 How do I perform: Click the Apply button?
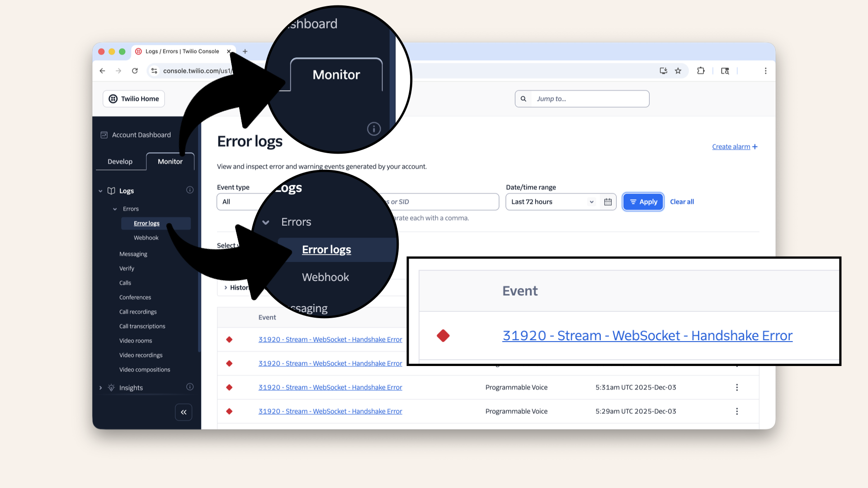643,202
